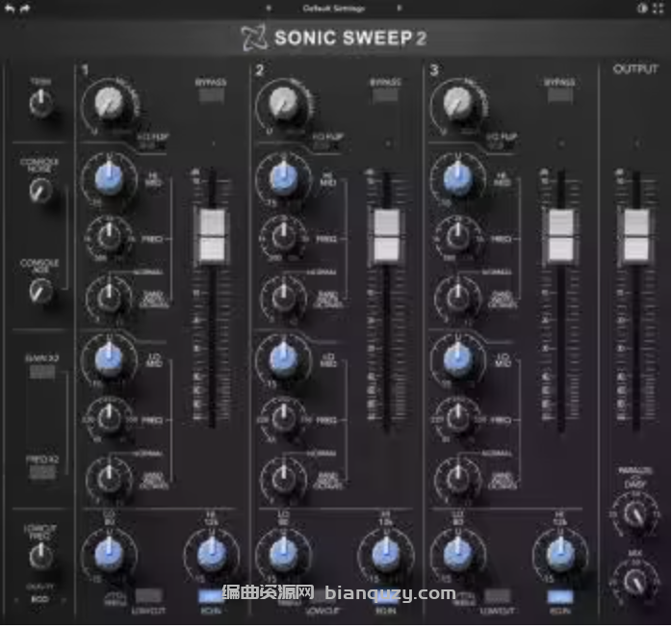Image resolution: width=672 pixels, height=628 pixels.
Task: Click channel 2 LO MID blue gain knob
Action: coord(283,360)
